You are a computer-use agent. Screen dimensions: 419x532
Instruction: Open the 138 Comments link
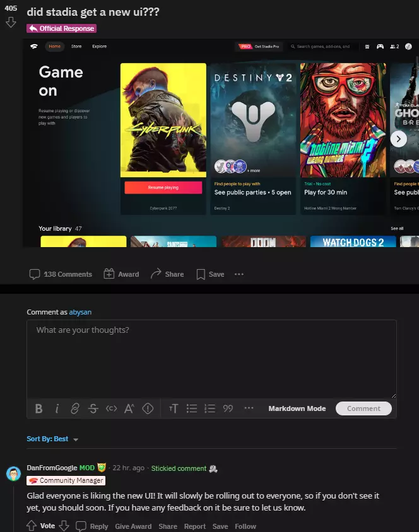pyautogui.click(x=61, y=274)
